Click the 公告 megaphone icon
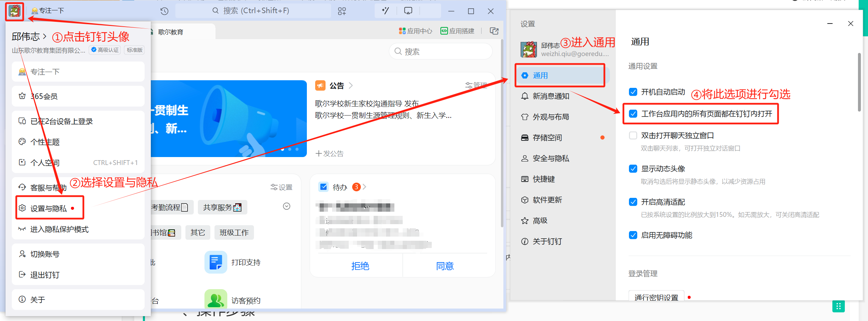This screenshot has width=868, height=321. click(x=320, y=85)
